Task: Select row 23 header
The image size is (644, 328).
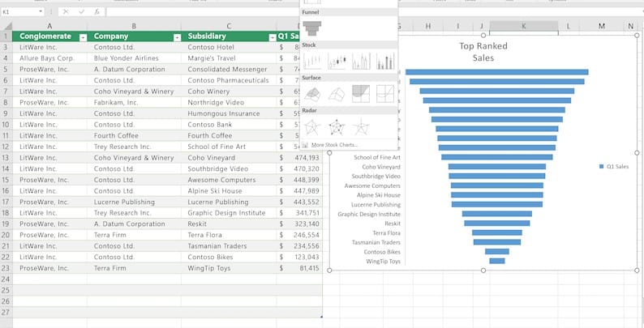Action: pos(6,268)
